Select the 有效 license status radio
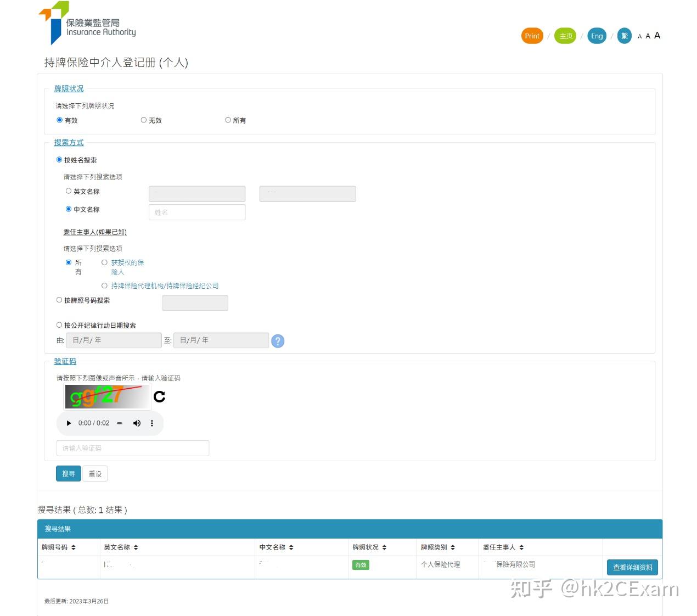Viewport: 697px width, 616px height. point(59,120)
